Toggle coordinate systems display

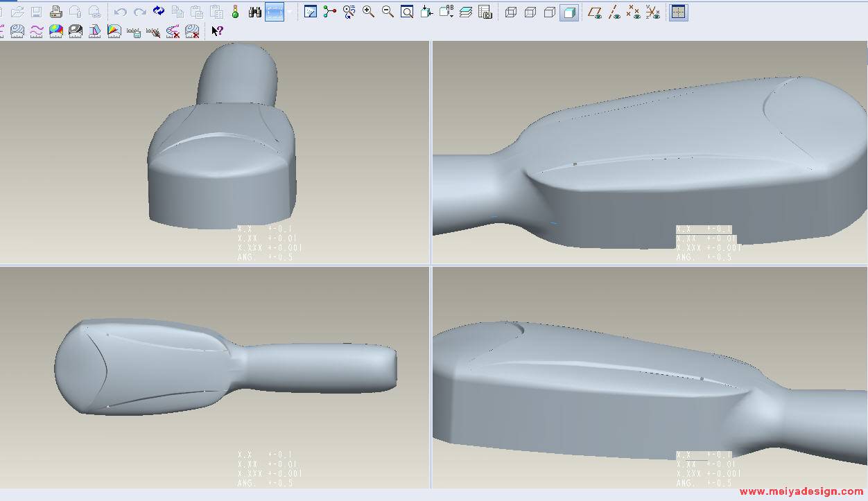click(x=653, y=12)
